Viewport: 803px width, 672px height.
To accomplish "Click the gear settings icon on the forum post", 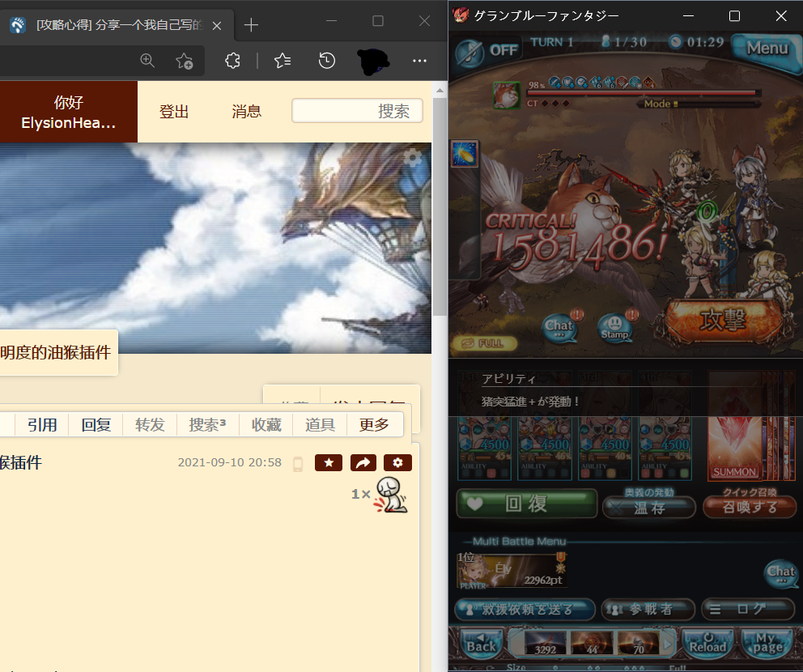I will click(x=397, y=462).
